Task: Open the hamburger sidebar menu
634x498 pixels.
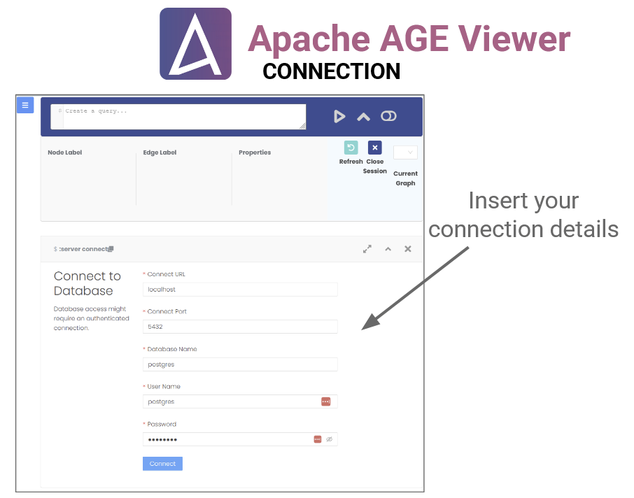Action: (25, 105)
